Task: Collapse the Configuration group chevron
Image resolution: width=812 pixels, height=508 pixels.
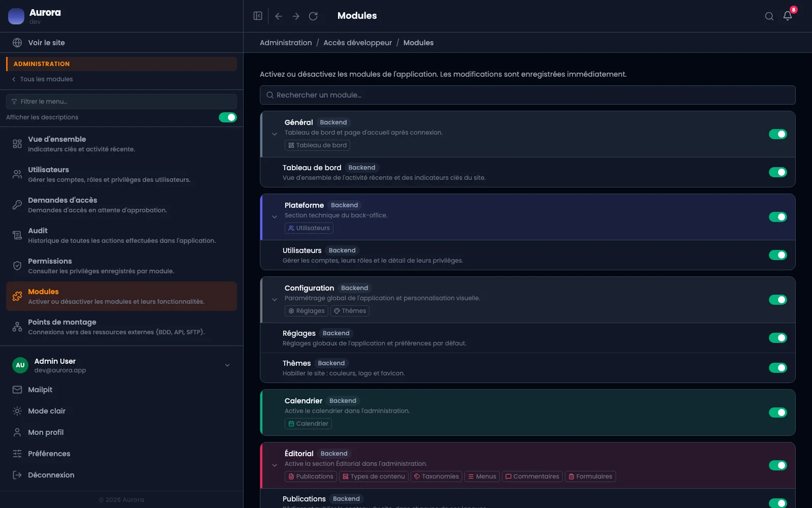Action: click(x=275, y=300)
